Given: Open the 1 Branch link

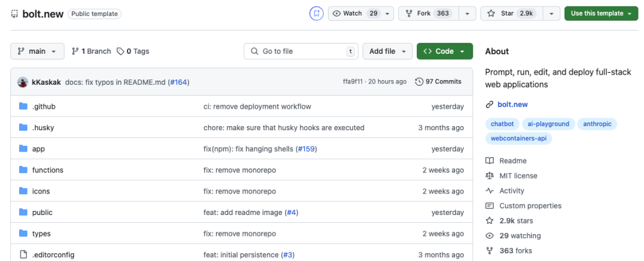Looking at the screenshot, I should (x=92, y=51).
